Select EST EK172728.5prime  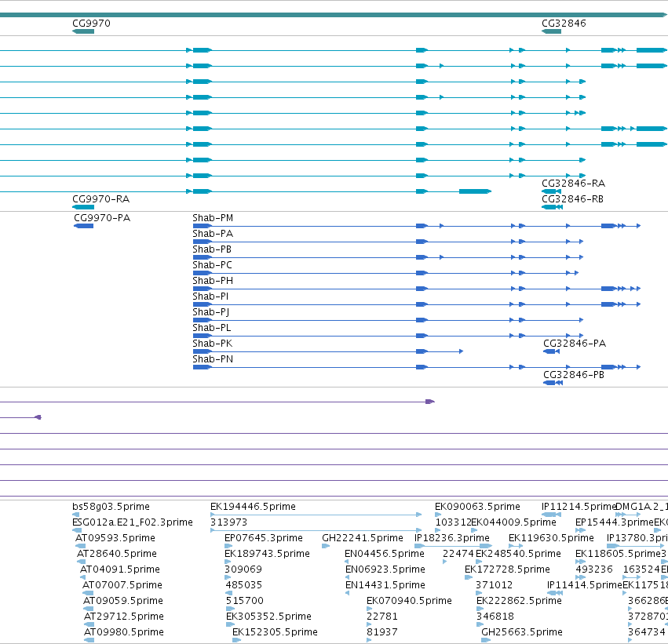coord(507,569)
